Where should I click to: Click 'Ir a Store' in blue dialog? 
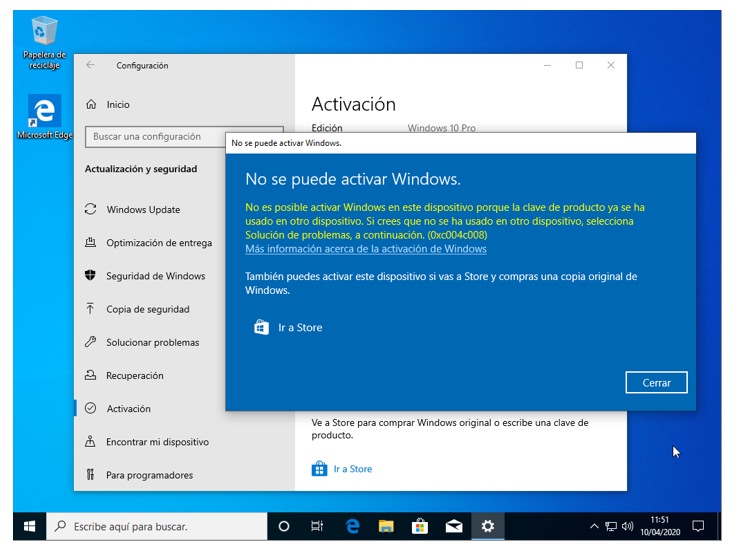(x=300, y=328)
